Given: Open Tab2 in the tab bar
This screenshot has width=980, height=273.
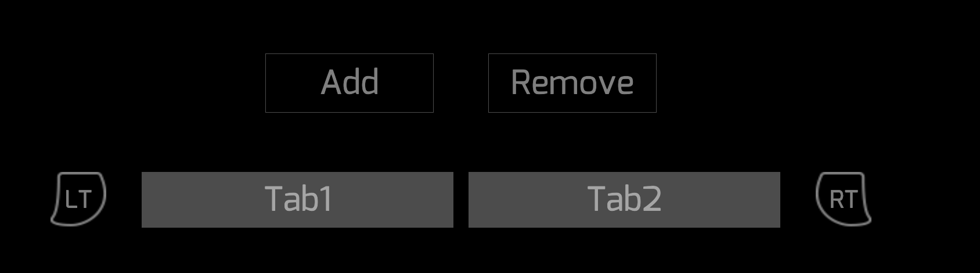Looking at the screenshot, I should [624, 199].
